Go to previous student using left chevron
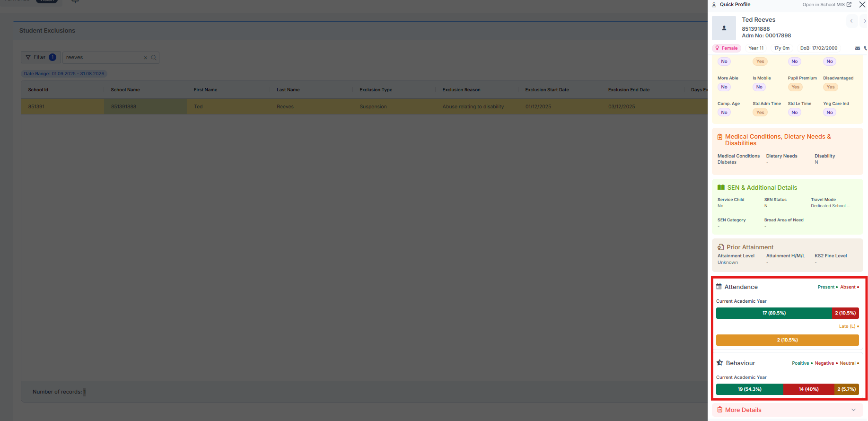The height and width of the screenshot is (421, 868). click(851, 21)
